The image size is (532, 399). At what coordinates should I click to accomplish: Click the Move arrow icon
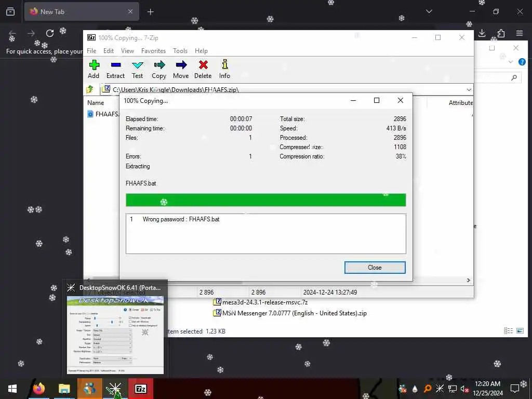coord(181,65)
